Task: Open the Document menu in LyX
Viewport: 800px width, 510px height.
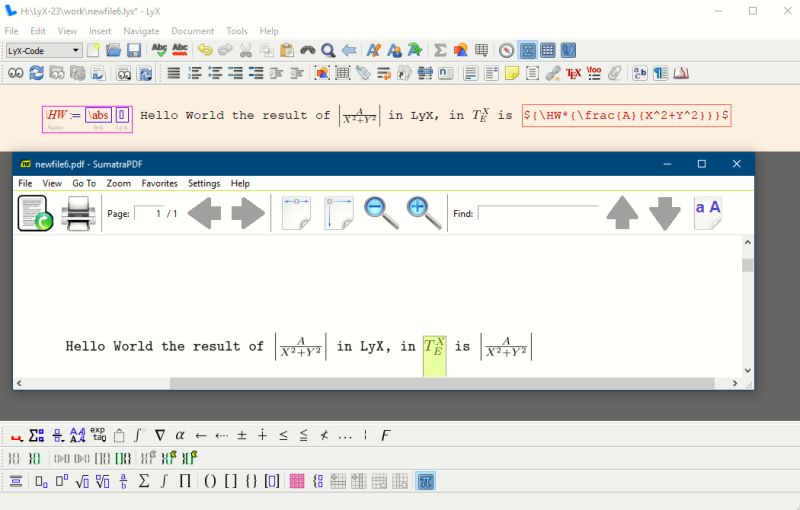Action: tap(192, 31)
